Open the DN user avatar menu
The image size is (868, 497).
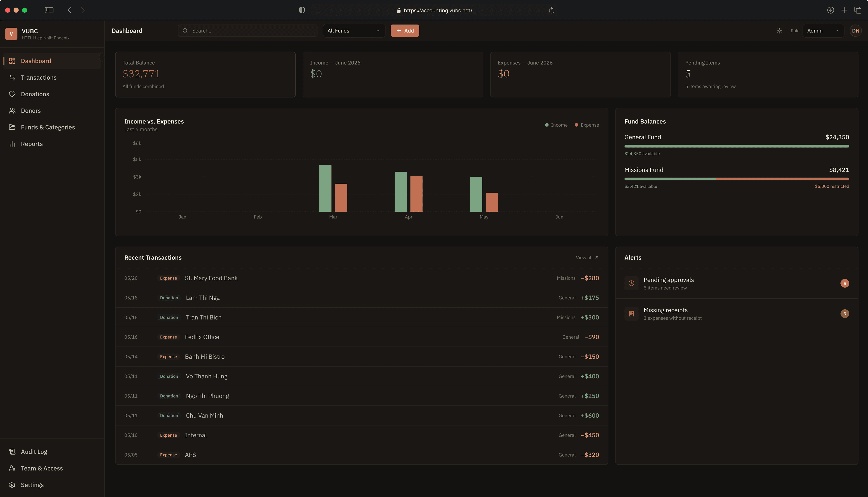pyautogui.click(x=855, y=31)
